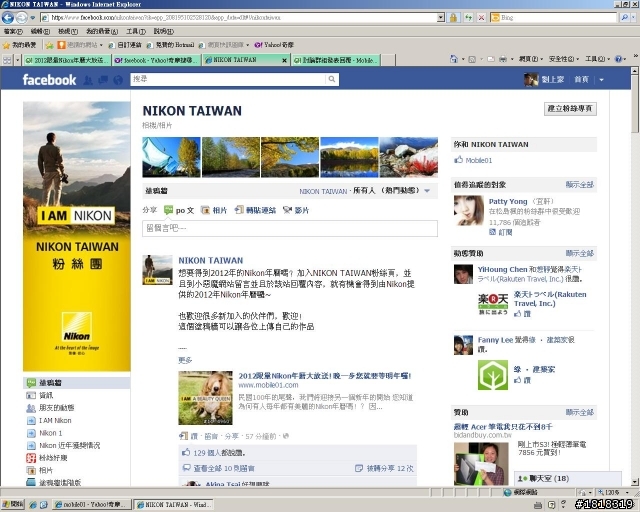The image size is (640, 512).
Task: Like the Rakuten Travel page thumbs-up
Action: pos(518,314)
